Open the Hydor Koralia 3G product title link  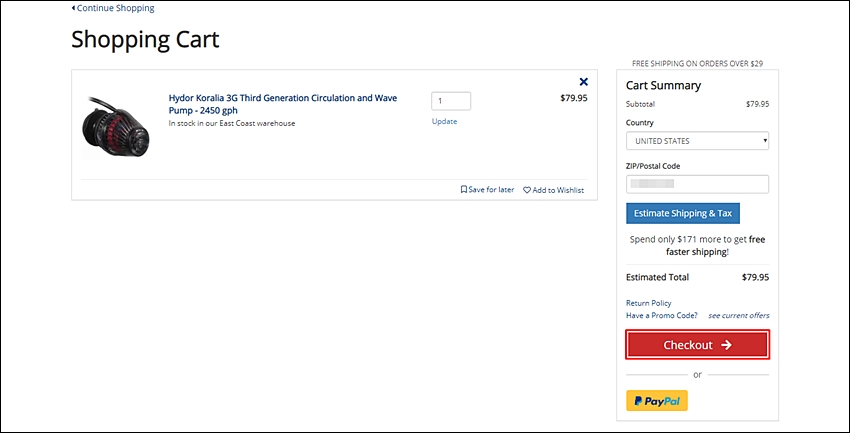(x=283, y=104)
